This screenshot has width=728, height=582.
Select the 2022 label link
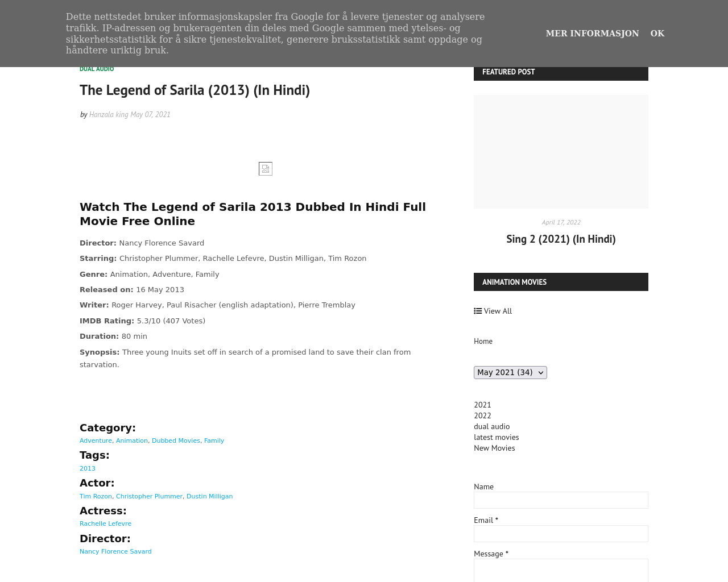[482, 415]
